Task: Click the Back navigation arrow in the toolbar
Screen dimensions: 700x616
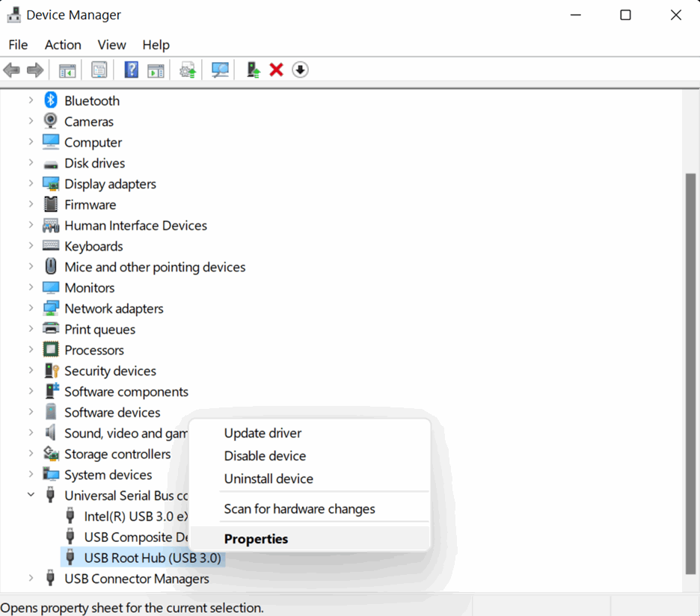Action: pyautogui.click(x=11, y=70)
